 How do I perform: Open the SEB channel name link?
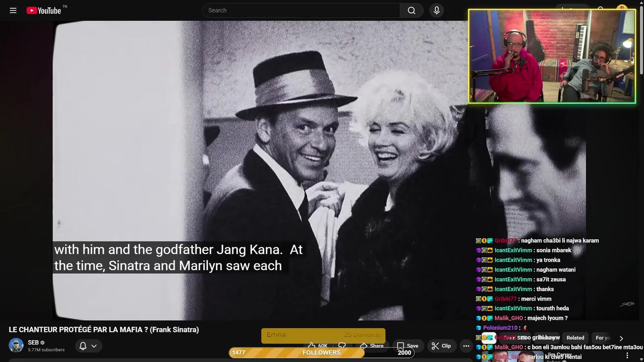pyautogui.click(x=33, y=342)
